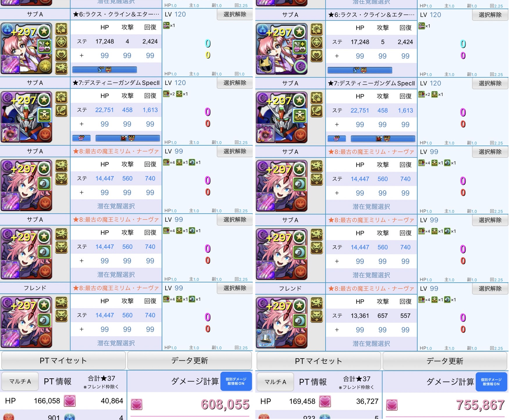
Task: Click the pink heart icon beside 755,867 damage
Action: pos(392,405)
